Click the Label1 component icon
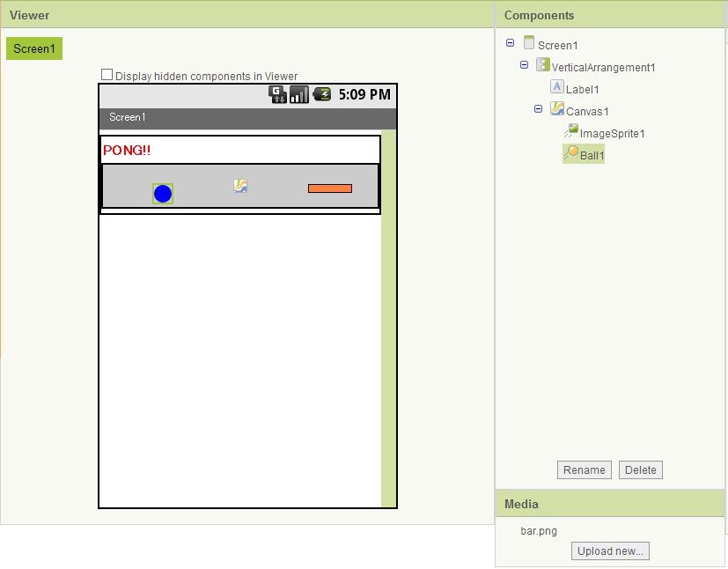 556,87
